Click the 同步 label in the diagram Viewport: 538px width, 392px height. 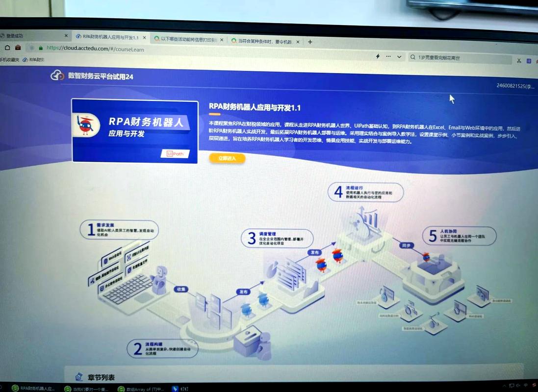(x=406, y=245)
